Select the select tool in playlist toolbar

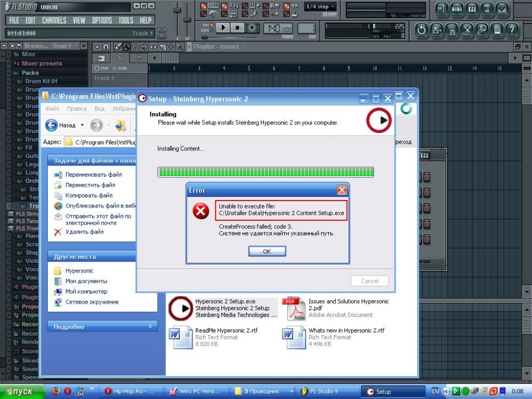pyautogui.click(x=171, y=46)
